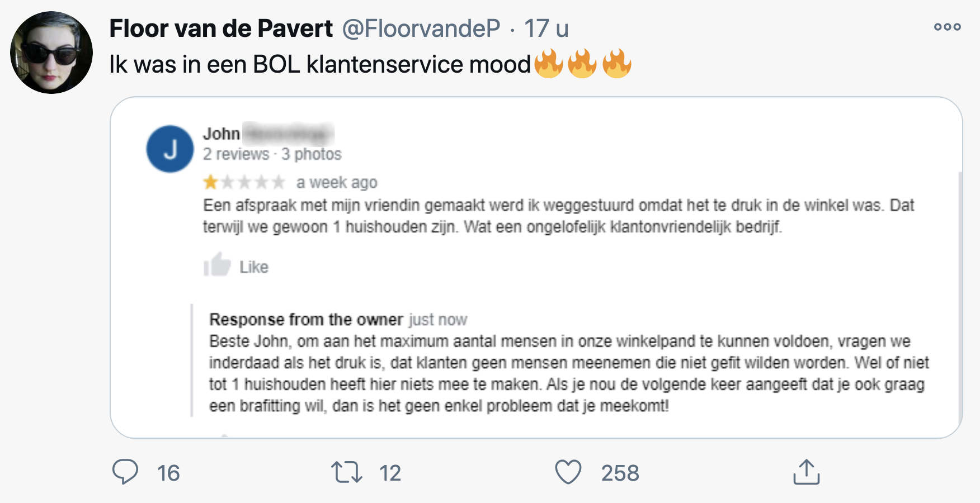Screen dimensions: 980x503
Task: Click the thumbs-up Like icon in review
Action: point(217,265)
